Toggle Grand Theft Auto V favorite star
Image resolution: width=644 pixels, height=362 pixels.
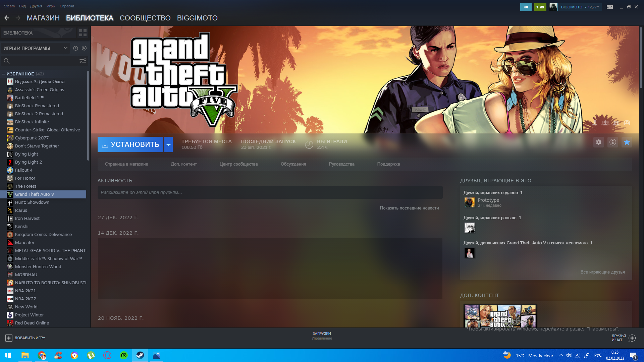[x=627, y=142]
